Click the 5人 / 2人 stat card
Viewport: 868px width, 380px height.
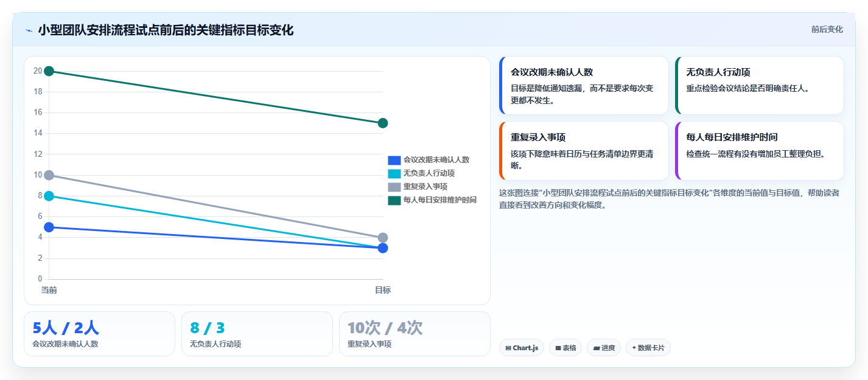click(99, 334)
